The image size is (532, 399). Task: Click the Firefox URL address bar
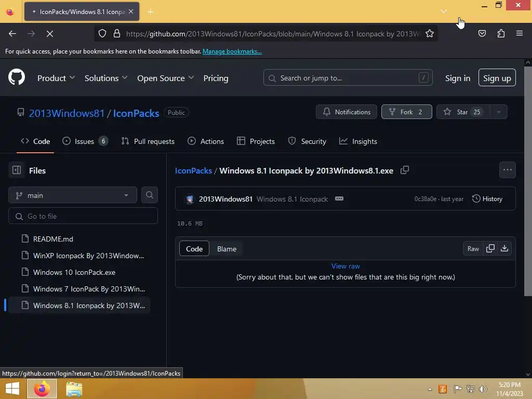(x=273, y=34)
